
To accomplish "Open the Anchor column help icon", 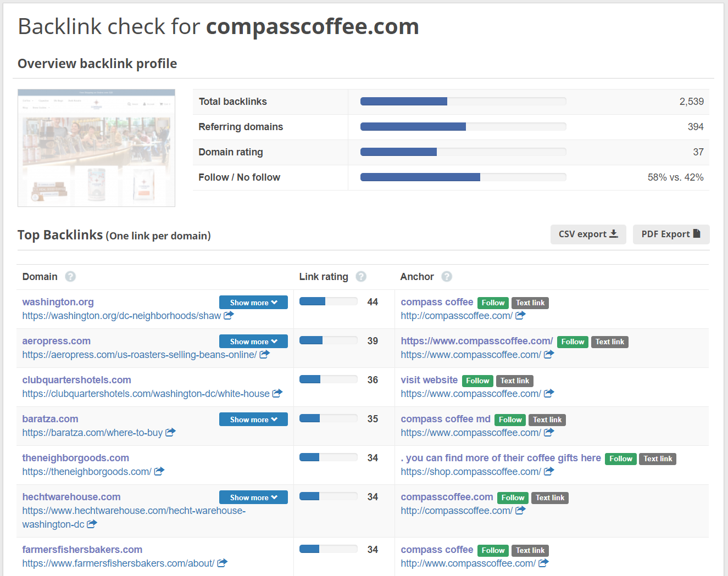I will (x=447, y=276).
